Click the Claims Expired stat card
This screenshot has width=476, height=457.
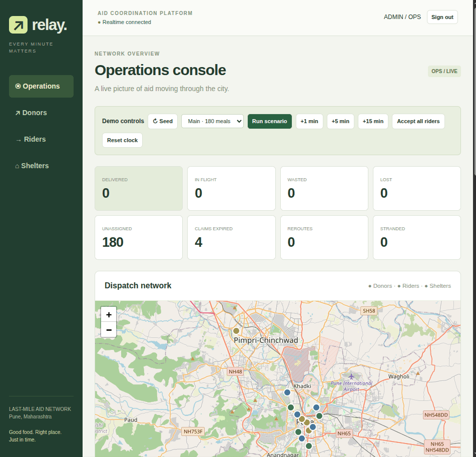point(231,237)
